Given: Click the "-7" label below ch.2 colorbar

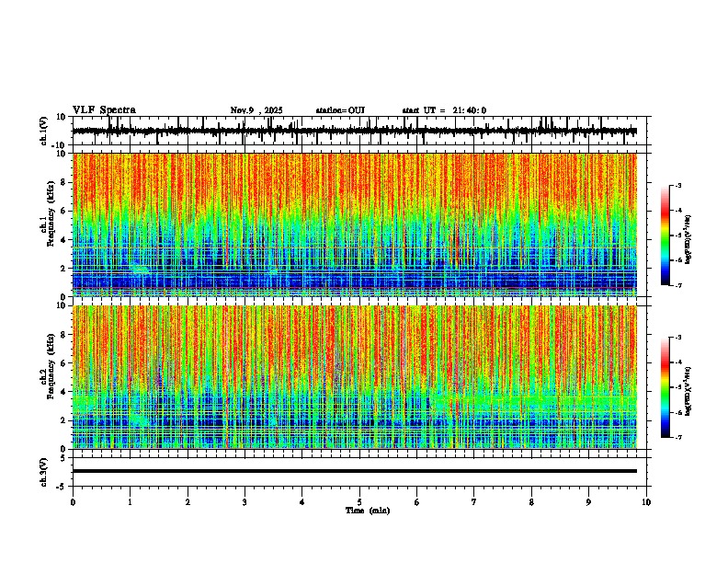Looking at the screenshot, I should (677, 437).
